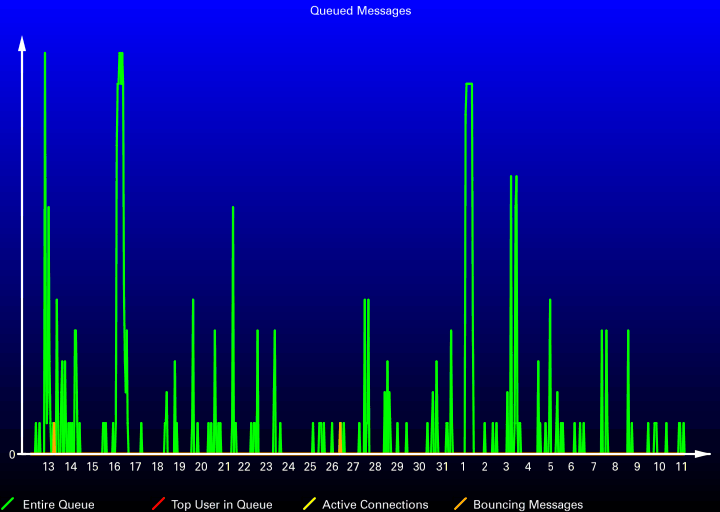Viewport: 720px width, 512px height.
Task: Click day 11 on the x-axis
Action: coord(681,467)
